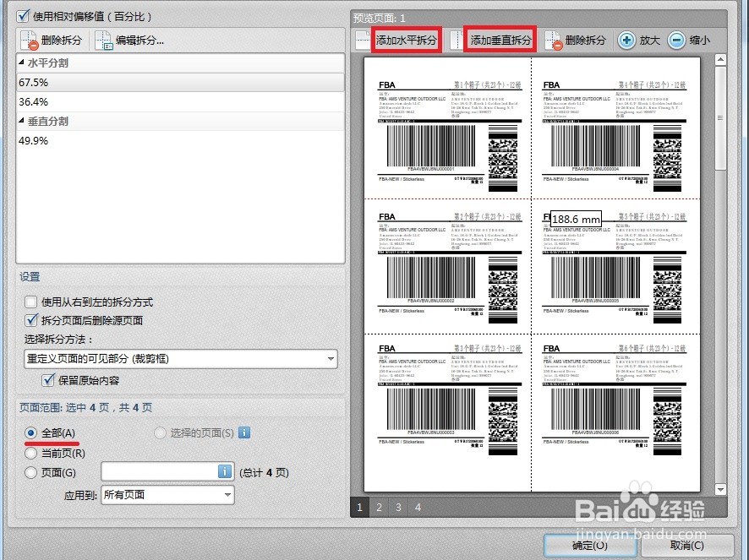This screenshot has height=560, width=749.
Task: Switch to preview page 4 tab
Action: pyautogui.click(x=418, y=507)
